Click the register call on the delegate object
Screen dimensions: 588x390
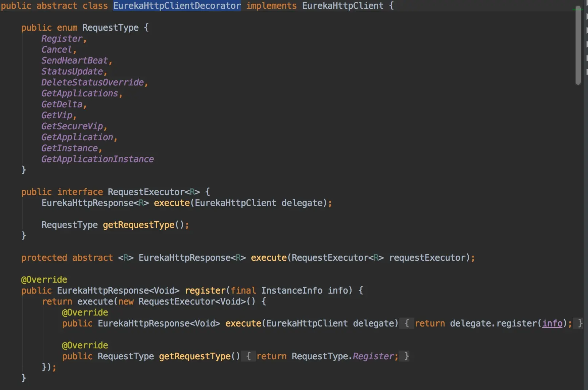tap(517, 324)
